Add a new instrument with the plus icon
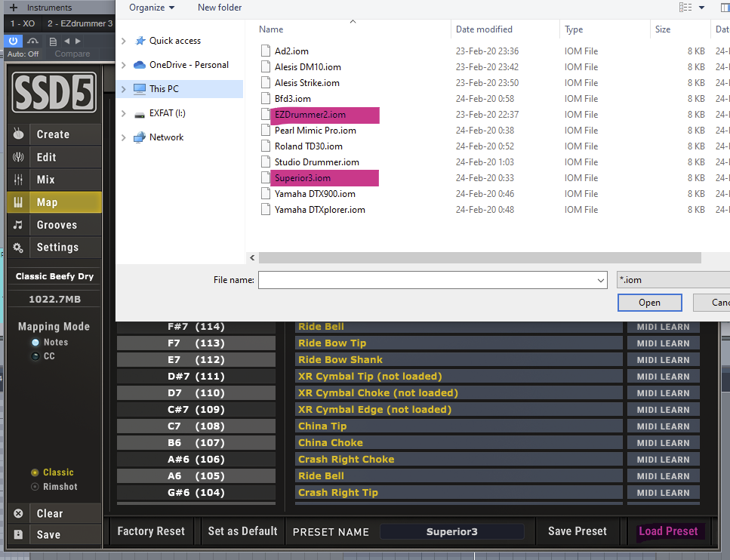This screenshot has height=560, width=730. point(14,8)
